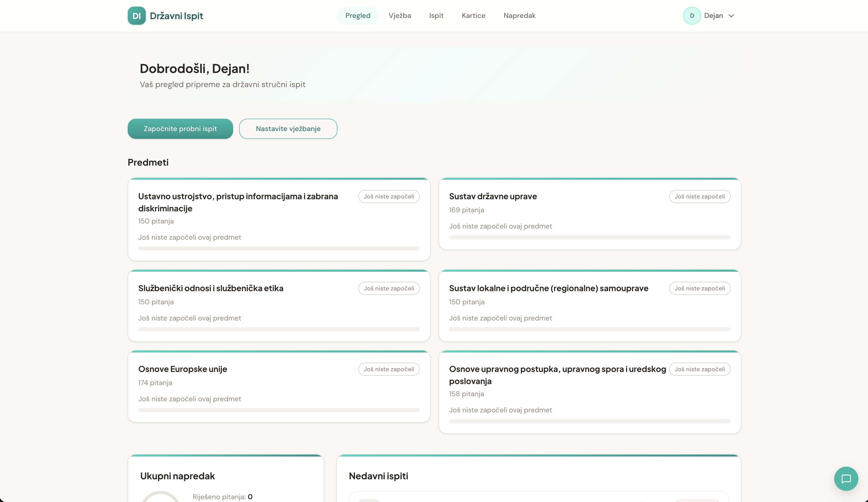Click the 'Još niste započeli' badge on Osnove upravnog postupka
This screenshot has width=868, height=502.
coord(699,369)
